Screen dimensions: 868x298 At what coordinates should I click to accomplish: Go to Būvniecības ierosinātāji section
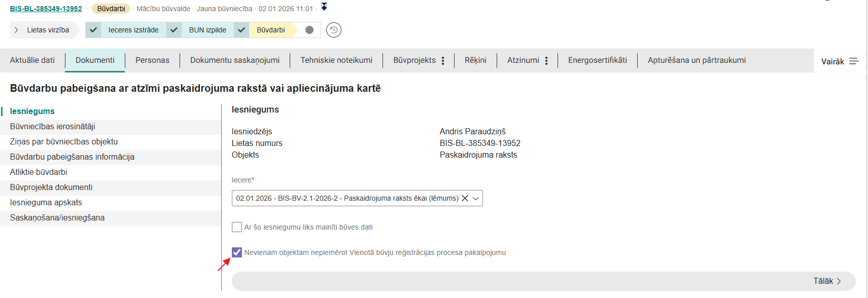pyautogui.click(x=53, y=127)
